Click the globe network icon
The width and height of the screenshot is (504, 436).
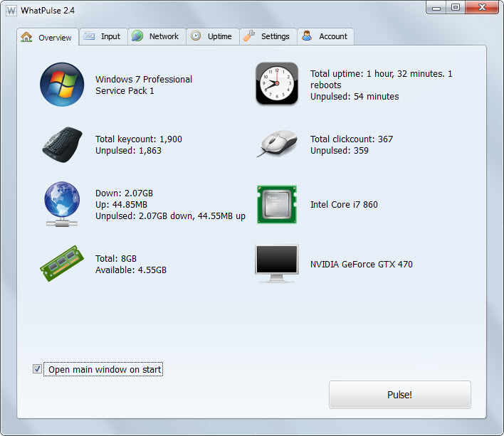[x=62, y=204]
